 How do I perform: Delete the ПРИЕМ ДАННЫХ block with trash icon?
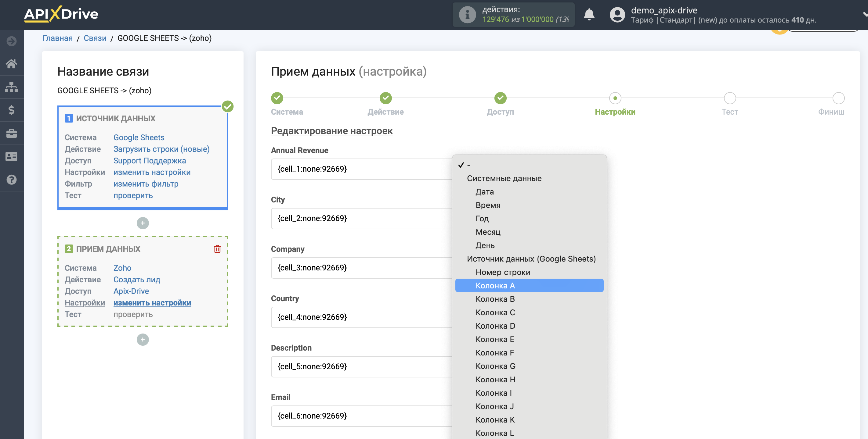[217, 249]
